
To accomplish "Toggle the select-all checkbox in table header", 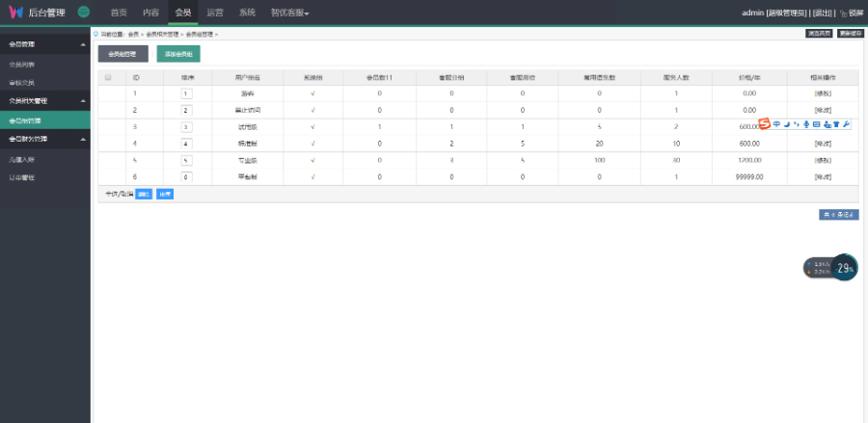I will click(x=108, y=77).
